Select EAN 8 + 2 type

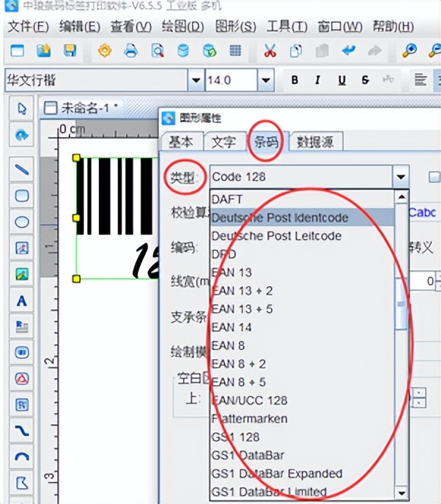click(302, 364)
